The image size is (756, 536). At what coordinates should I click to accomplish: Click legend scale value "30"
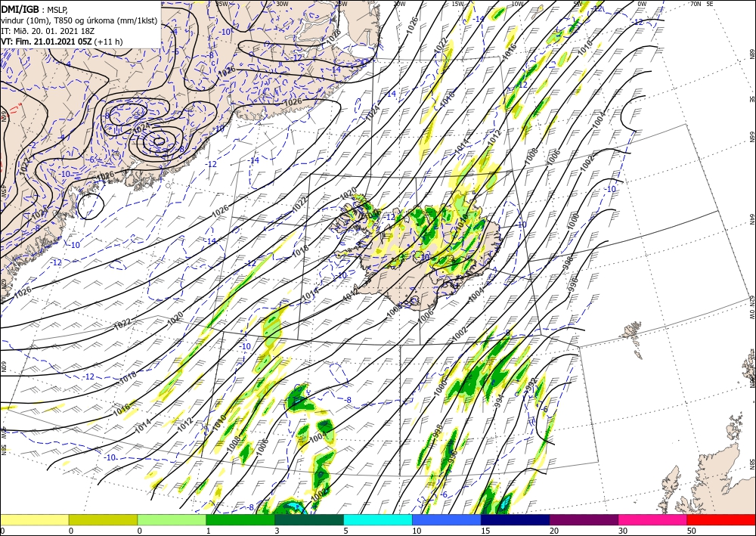pos(622,531)
